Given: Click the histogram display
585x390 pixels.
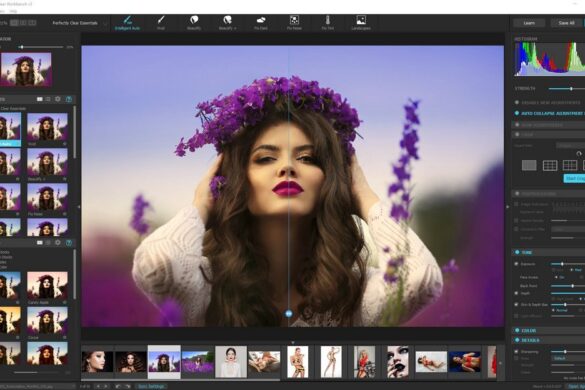Looking at the screenshot, I should click(x=550, y=59).
